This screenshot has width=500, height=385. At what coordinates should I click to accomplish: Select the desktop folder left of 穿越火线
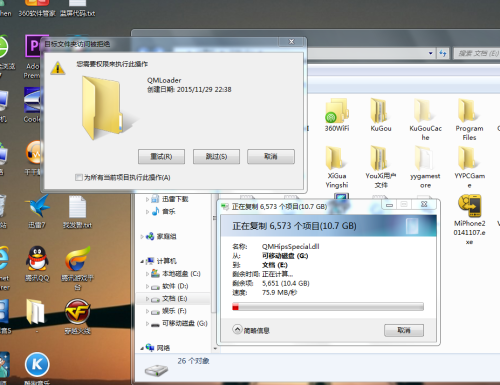click(36, 317)
